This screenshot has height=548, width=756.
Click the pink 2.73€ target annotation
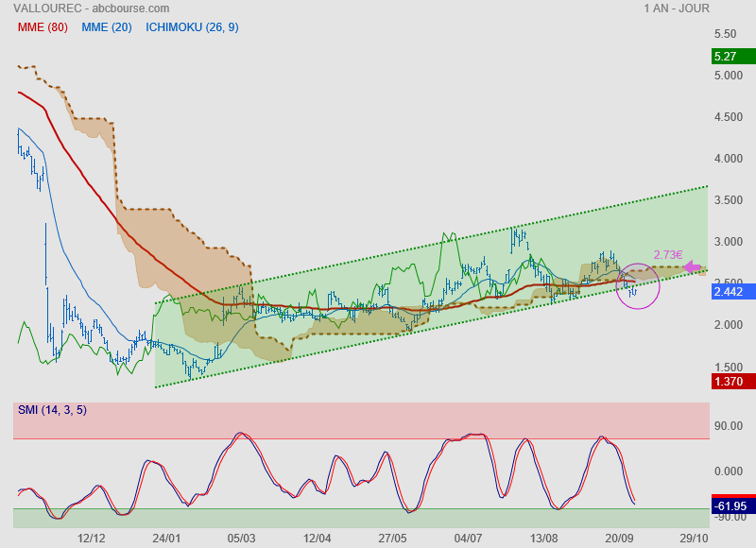click(668, 255)
